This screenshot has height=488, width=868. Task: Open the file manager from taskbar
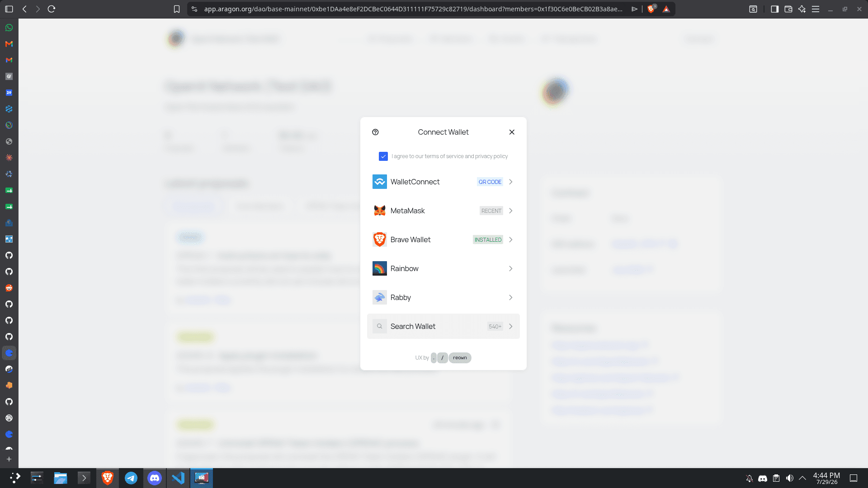click(61, 478)
